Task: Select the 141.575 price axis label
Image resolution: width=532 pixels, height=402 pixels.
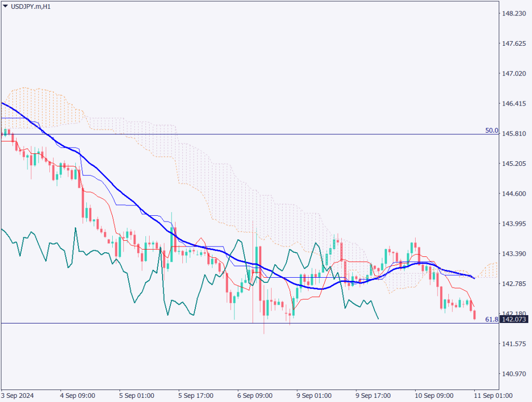Action: click(514, 344)
